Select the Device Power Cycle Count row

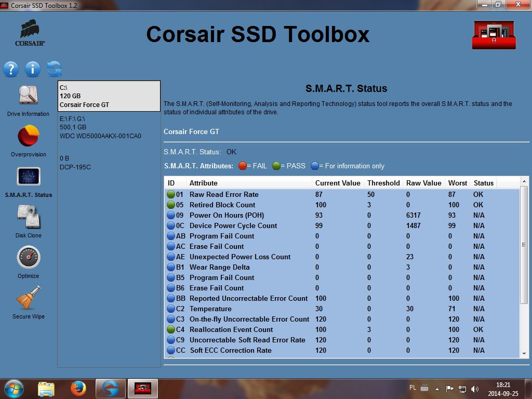342,225
